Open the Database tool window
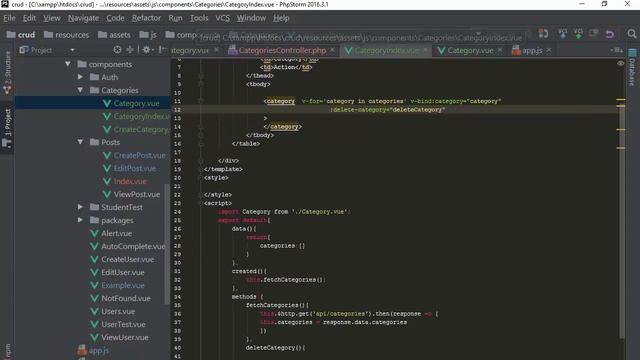640x360 pixels. pos(632,67)
